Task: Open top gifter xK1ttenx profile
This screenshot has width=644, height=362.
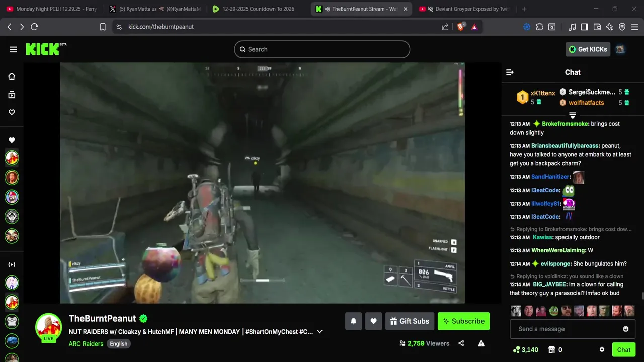Action: (543, 93)
